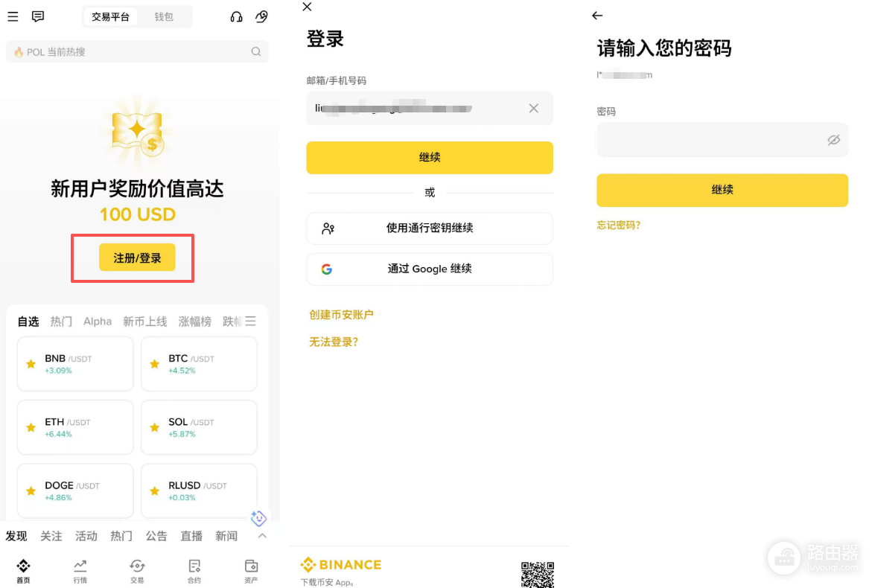Open the BNB/USDT card
The width and height of the screenshot is (872, 588).
click(x=76, y=364)
